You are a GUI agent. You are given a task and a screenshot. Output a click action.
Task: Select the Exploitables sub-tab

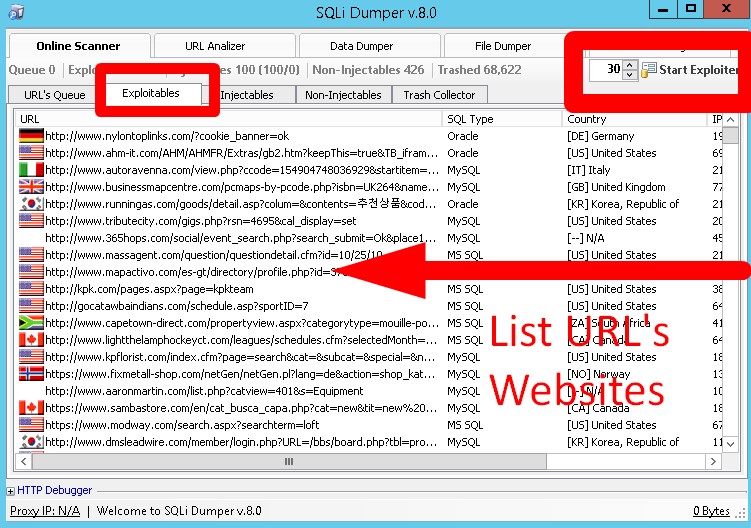point(151,93)
